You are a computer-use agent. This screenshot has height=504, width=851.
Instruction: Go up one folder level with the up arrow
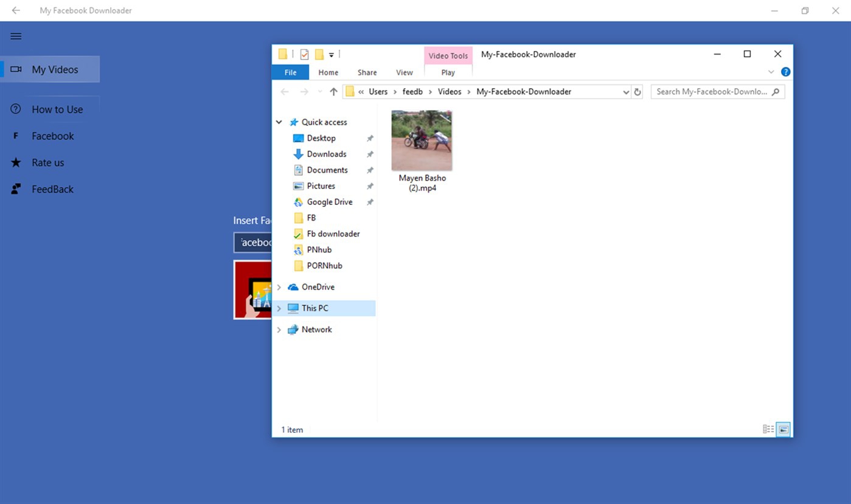tap(333, 92)
